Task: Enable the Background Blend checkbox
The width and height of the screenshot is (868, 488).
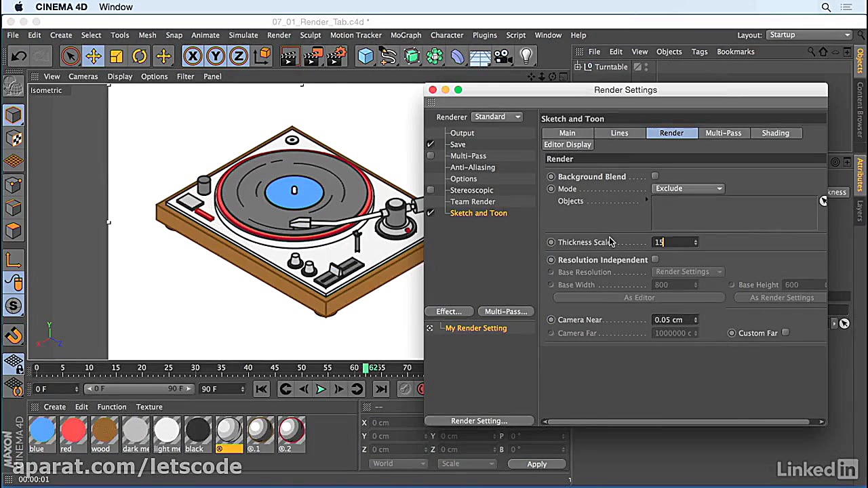Action: coord(655,176)
